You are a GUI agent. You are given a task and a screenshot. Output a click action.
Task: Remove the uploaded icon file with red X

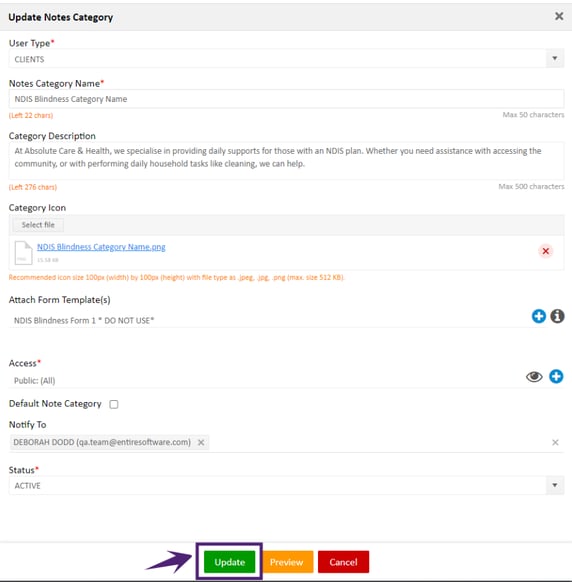click(546, 251)
